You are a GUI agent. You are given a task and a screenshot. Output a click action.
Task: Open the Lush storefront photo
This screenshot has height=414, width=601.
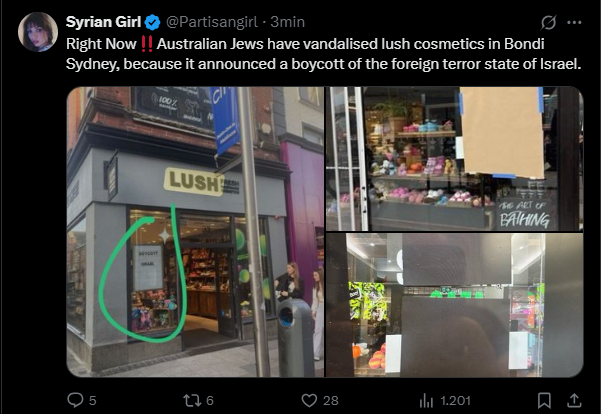pyautogui.click(x=195, y=232)
